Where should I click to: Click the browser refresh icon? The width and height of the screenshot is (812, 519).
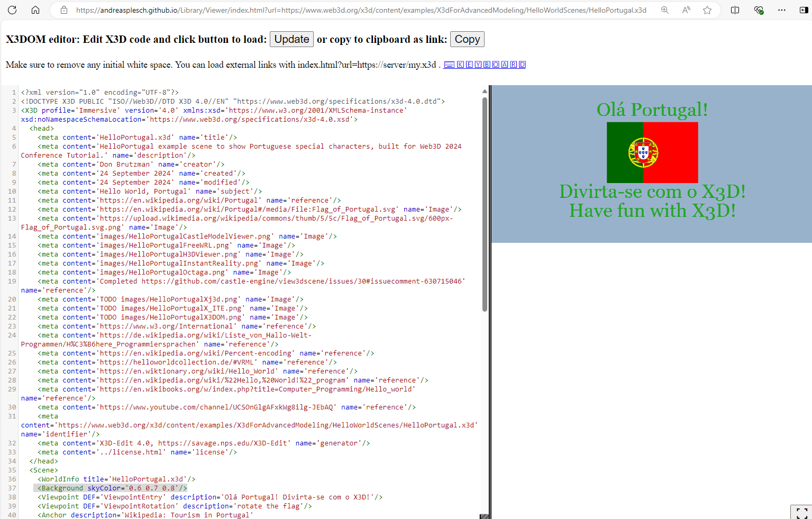point(12,10)
